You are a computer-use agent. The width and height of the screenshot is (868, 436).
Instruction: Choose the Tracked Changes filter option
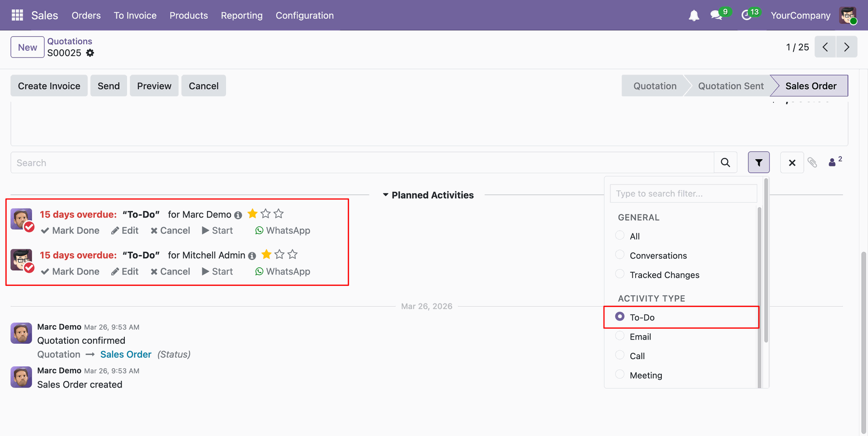click(x=620, y=274)
